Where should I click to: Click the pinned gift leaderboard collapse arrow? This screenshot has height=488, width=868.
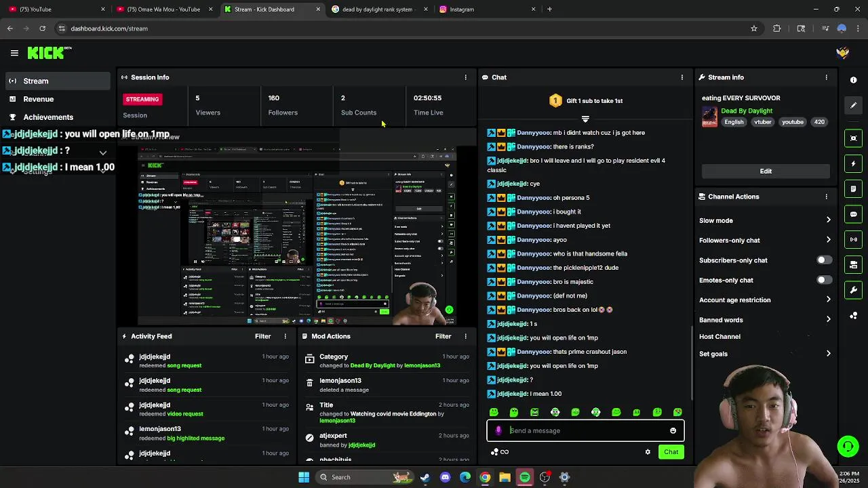[x=585, y=119]
